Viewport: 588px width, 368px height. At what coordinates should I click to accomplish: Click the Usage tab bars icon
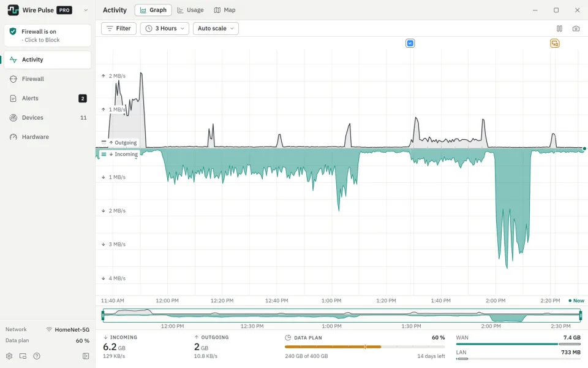tap(180, 10)
